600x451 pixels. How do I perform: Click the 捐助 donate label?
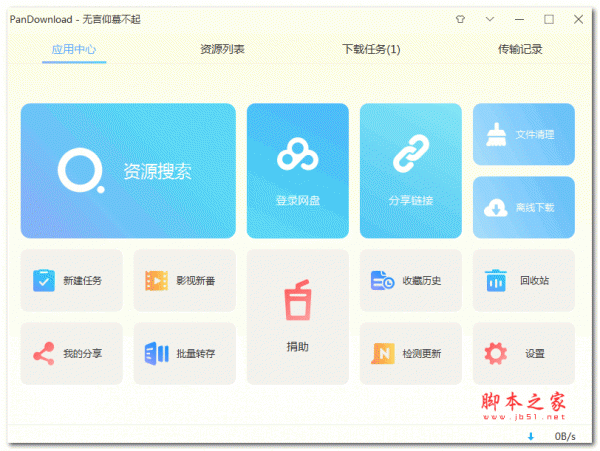point(297,347)
